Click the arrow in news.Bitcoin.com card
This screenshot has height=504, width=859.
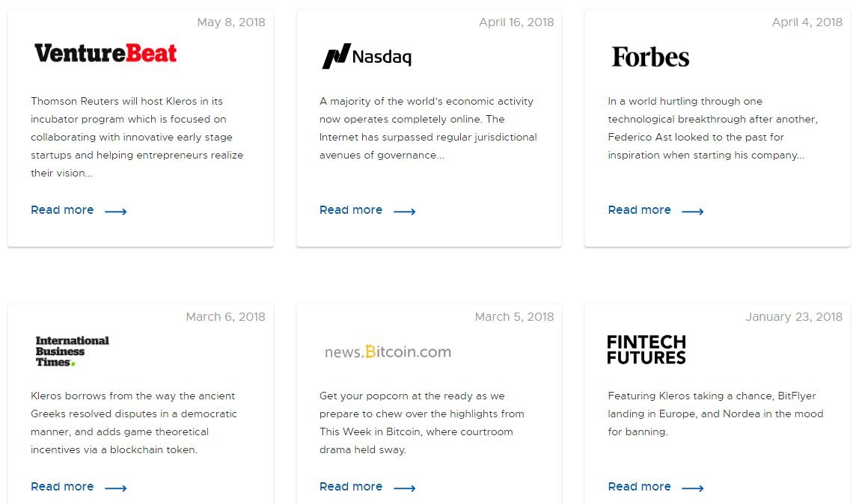coord(404,488)
